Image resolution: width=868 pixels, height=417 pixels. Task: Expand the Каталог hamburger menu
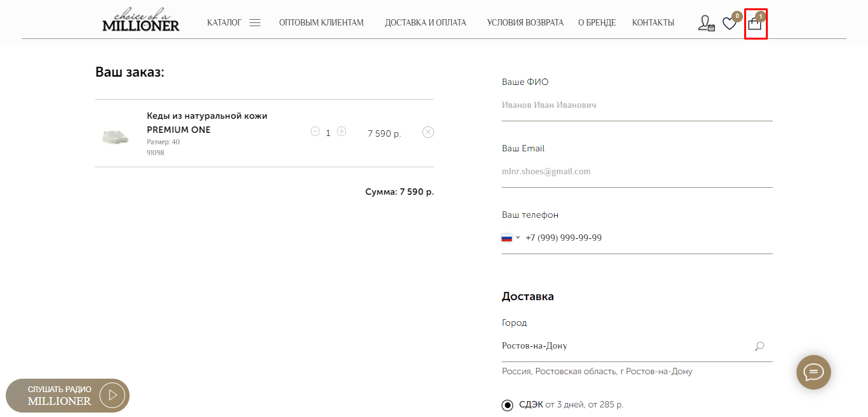click(x=255, y=23)
